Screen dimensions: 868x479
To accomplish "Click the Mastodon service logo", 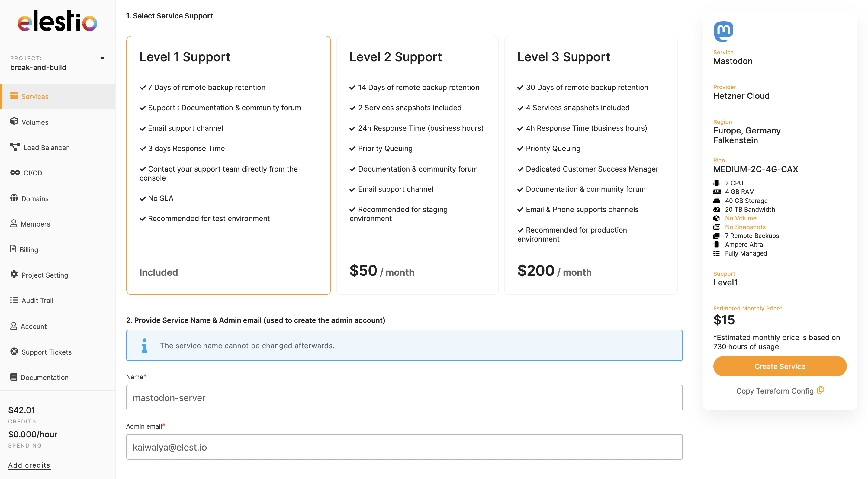I will tap(723, 32).
